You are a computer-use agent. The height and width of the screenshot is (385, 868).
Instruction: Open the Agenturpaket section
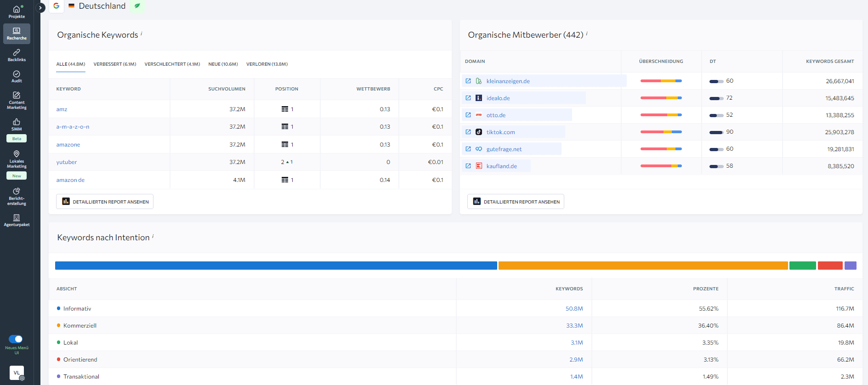[x=17, y=221]
